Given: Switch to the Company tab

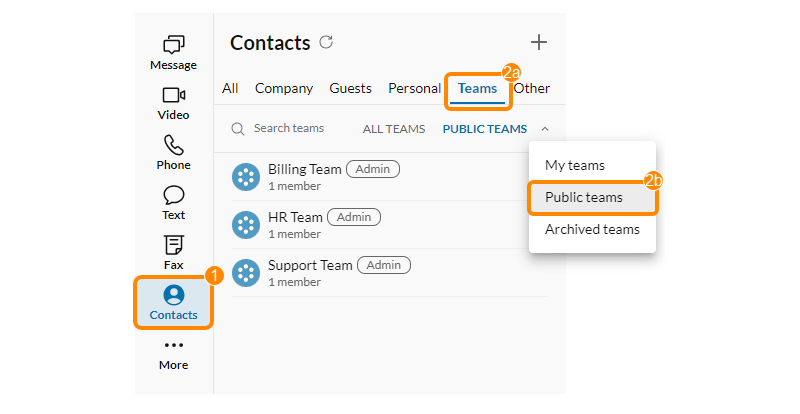Looking at the screenshot, I should pyautogui.click(x=284, y=88).
